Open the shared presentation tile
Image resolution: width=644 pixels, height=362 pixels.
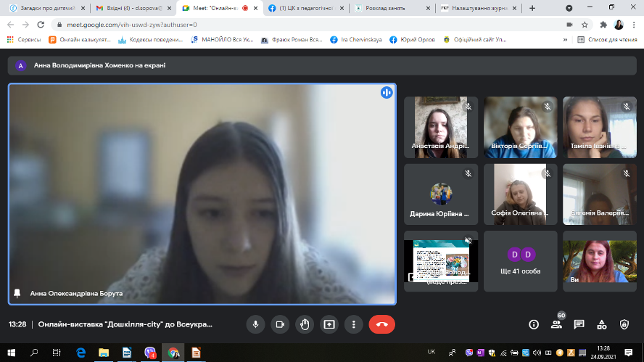[x=441, y=261]
